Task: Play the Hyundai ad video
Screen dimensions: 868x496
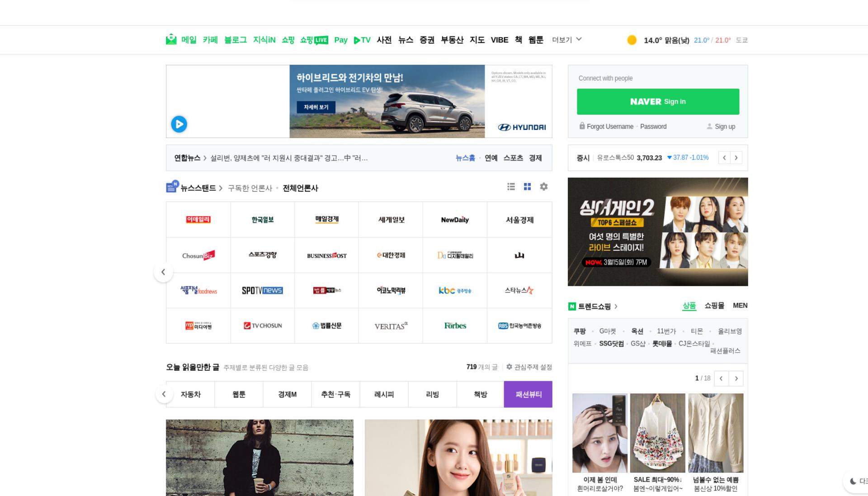Action: pos(179,124)
